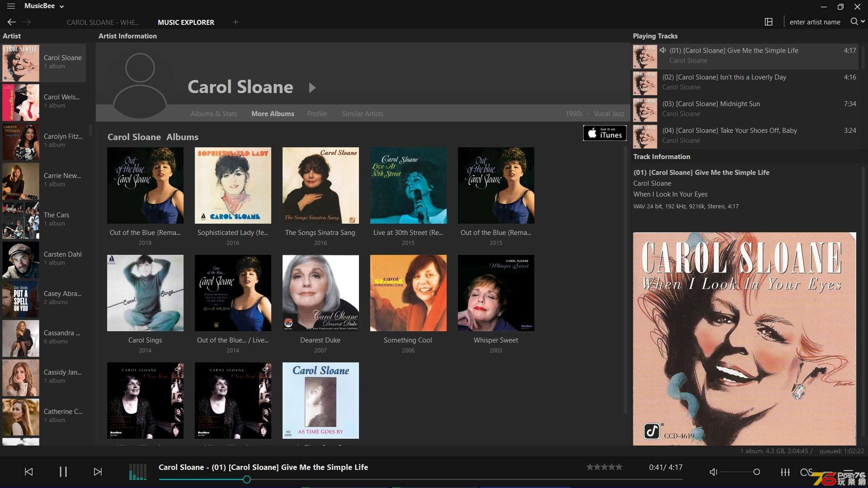
Task: Click the large now-playing album artwork
Action: pos(744,339)
